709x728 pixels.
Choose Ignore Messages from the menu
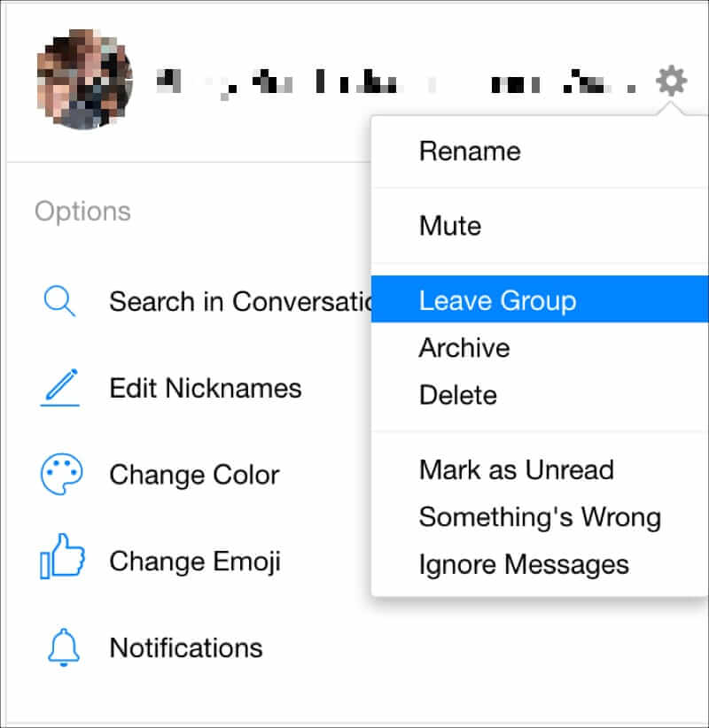tap(524, 564)
